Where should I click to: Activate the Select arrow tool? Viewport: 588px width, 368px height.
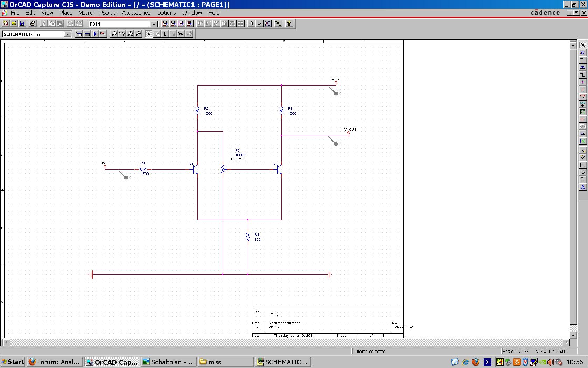583,45
